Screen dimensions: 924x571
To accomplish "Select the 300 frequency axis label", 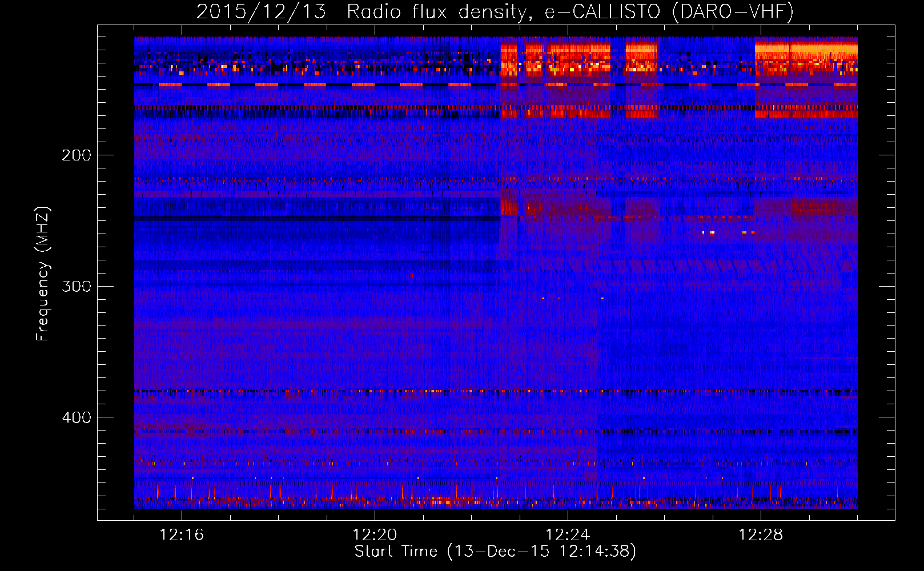I will click(x=77, y=286).
